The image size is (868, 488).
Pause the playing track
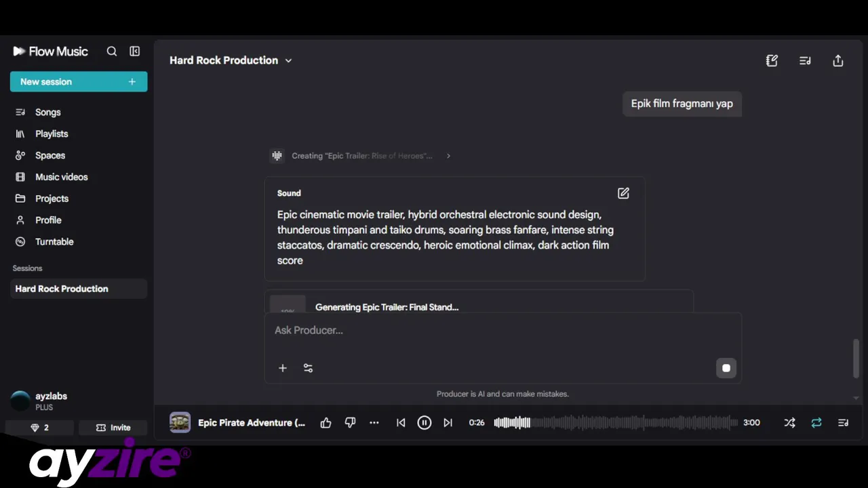425,423
